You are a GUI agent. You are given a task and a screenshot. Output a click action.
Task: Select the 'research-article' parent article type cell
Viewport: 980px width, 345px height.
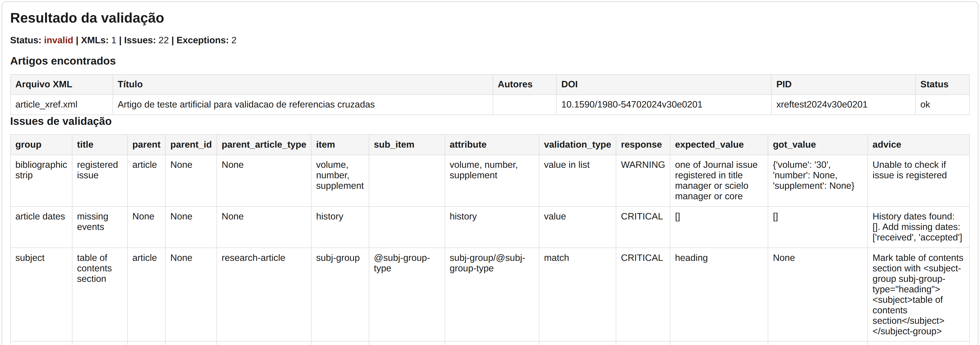(x=264, y=294)
